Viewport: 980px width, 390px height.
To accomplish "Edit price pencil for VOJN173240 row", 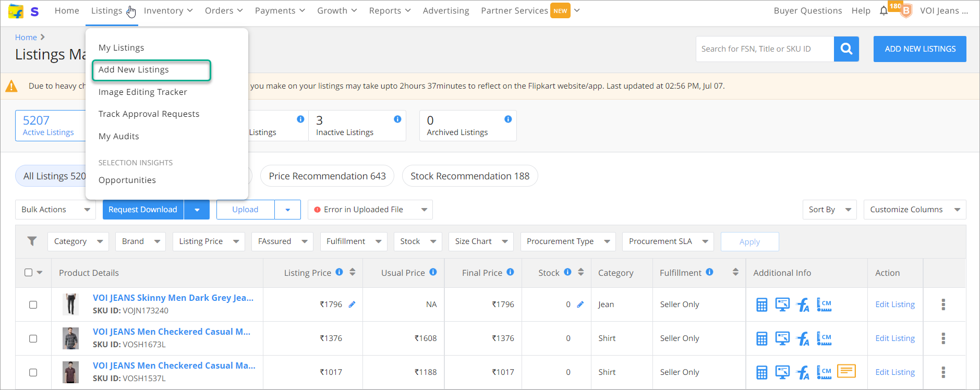I will coord(352,304).
